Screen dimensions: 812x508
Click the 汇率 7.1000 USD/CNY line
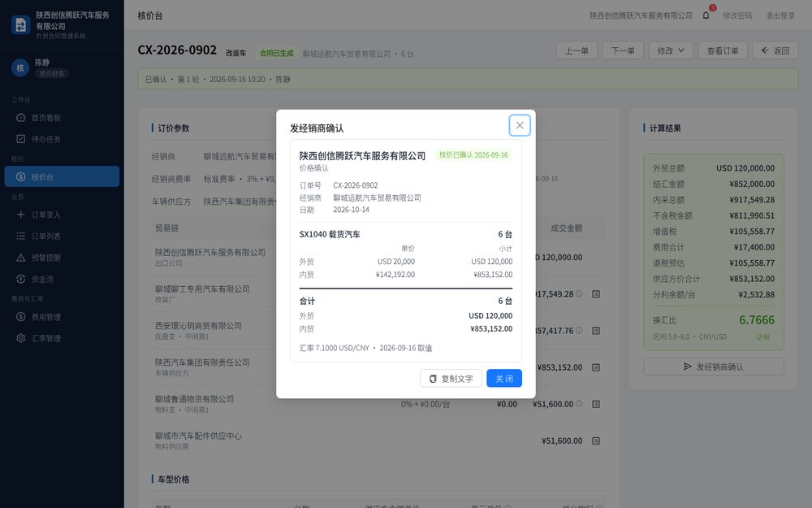coord(365,348)
